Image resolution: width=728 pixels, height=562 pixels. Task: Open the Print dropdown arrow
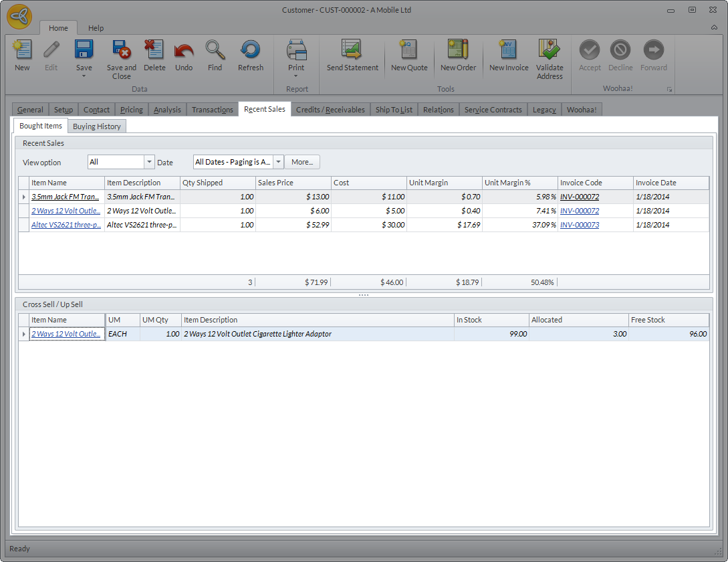(295, 76)
